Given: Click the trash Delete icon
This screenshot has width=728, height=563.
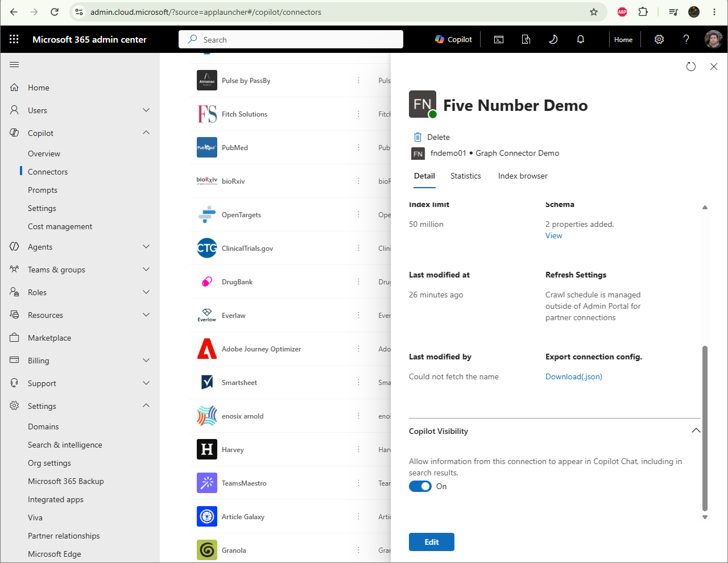Looking at the screenshot, I should point(418,137).
